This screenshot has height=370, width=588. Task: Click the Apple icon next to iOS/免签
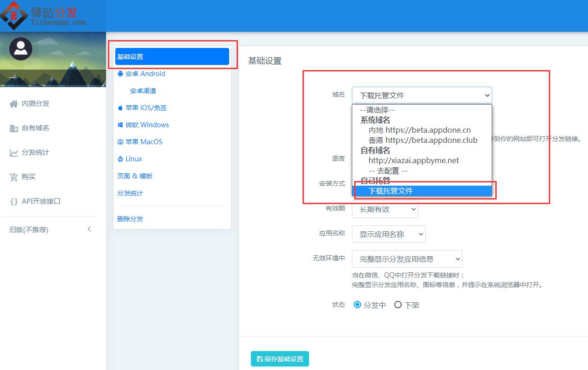click(120, 108)
